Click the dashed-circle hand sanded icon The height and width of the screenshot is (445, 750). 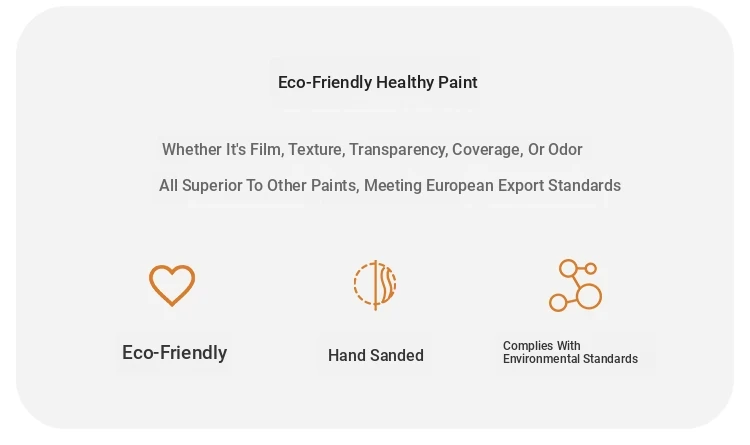pos(375,284)
